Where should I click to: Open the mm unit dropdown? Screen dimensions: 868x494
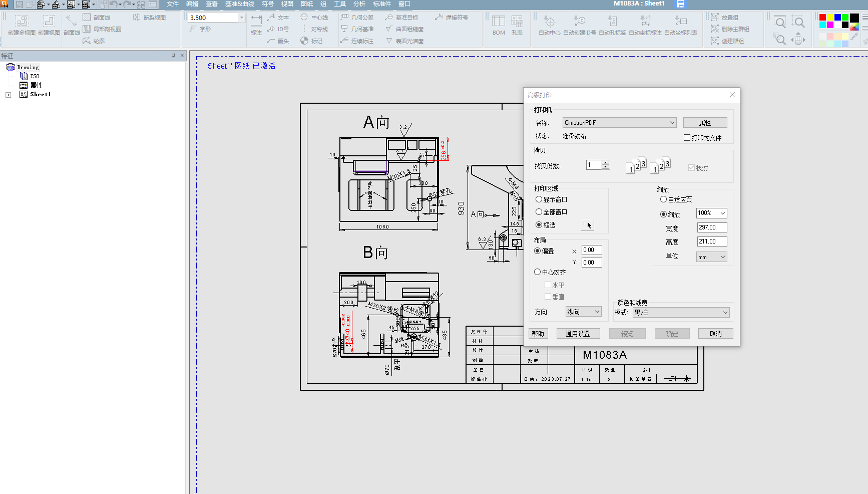click(x=711, y=257)
